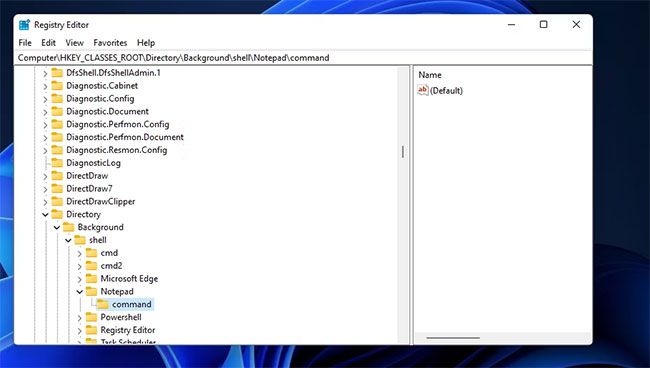The image size is (650, 368).
Task: Select the Diagnostic.Config folder icon
Action: tap(57, 99)
